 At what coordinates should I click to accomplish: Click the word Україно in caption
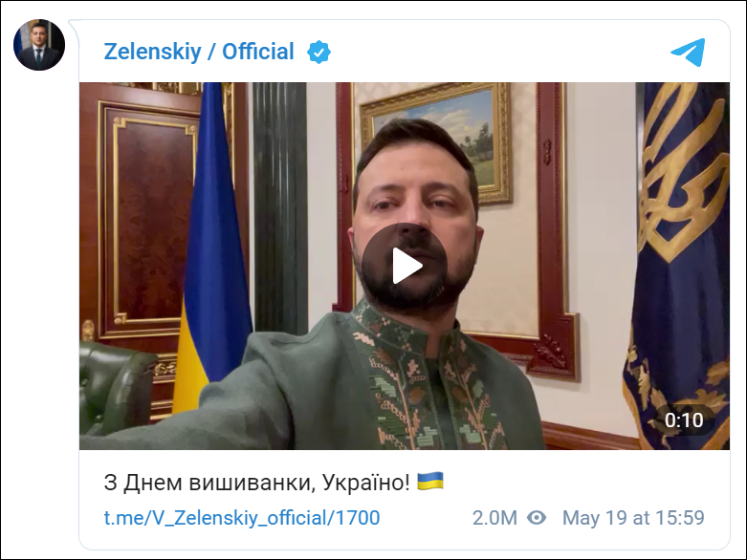(366, 483)
